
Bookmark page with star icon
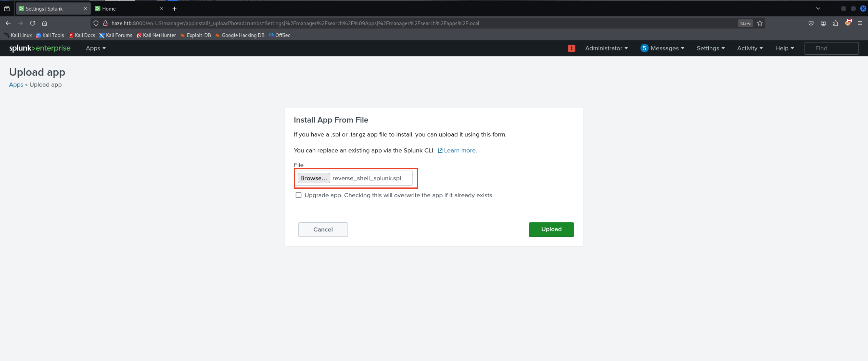[760, 23]
